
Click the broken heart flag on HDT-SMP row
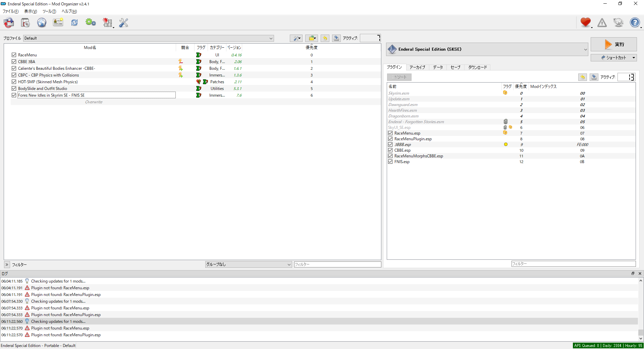199,82
